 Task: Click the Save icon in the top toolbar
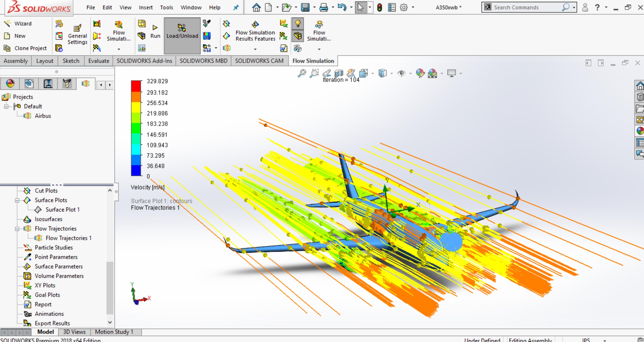305,8
